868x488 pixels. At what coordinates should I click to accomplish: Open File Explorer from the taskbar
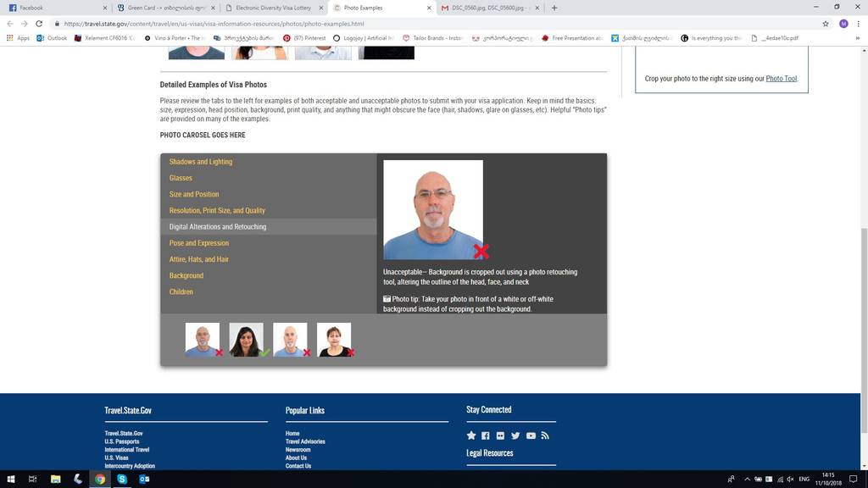tap(55, 480)
